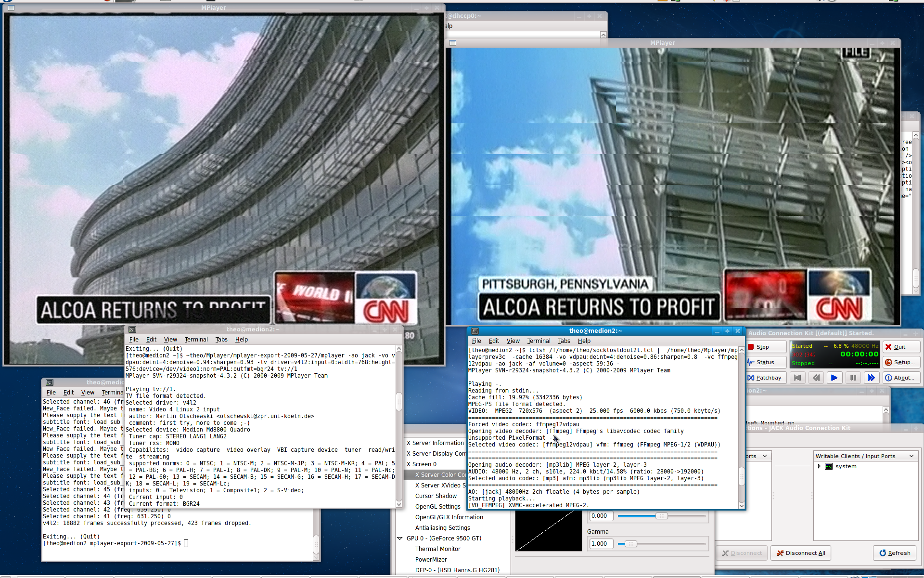This screenshot has width=924, height=578.
Task: Click JACK transport fast-forward button
Action: click(871, 378)
